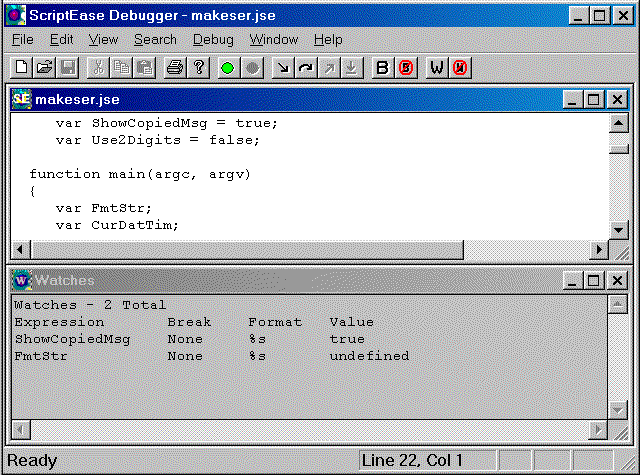The width and height of the screenshot is (640, 475).
Task: Open the Debug menu
Action: click(213, 40)
